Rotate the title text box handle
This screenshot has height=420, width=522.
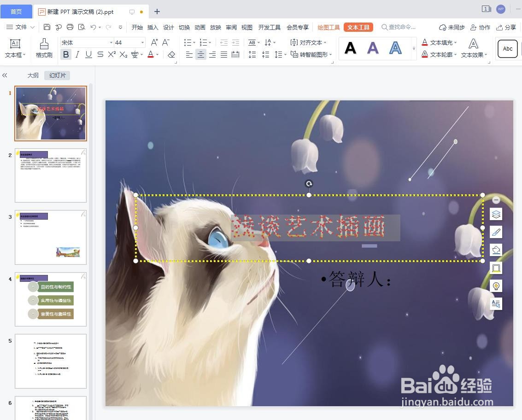(x=309, y=184)
